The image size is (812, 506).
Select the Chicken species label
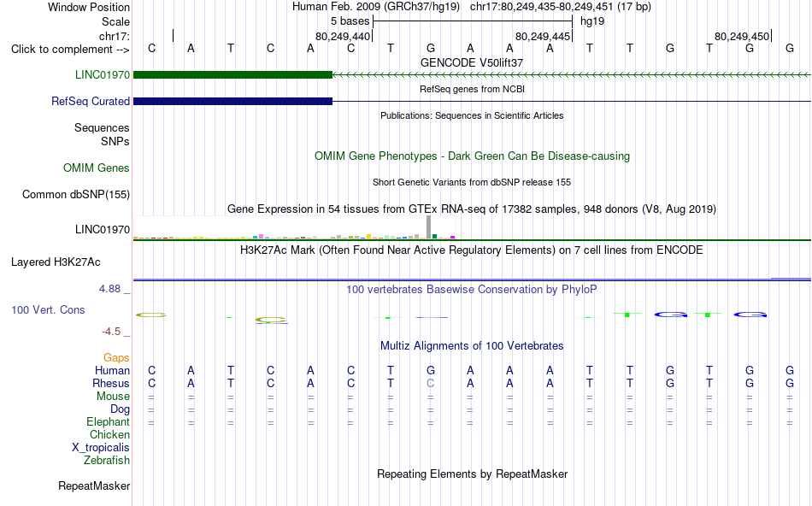coord(109,435)
